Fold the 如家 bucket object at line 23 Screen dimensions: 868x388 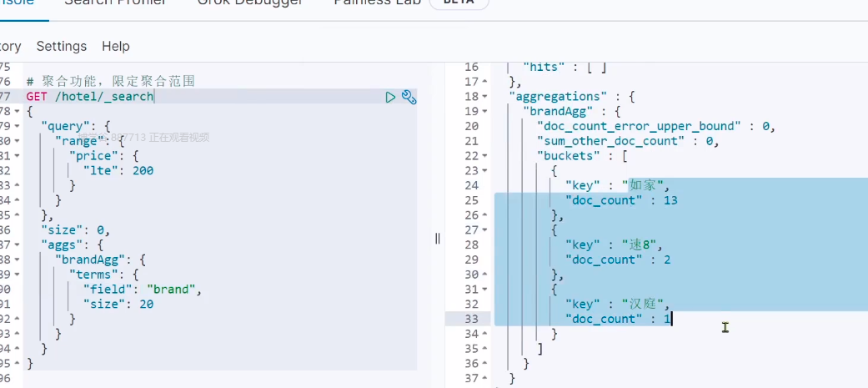pos(485,171)
